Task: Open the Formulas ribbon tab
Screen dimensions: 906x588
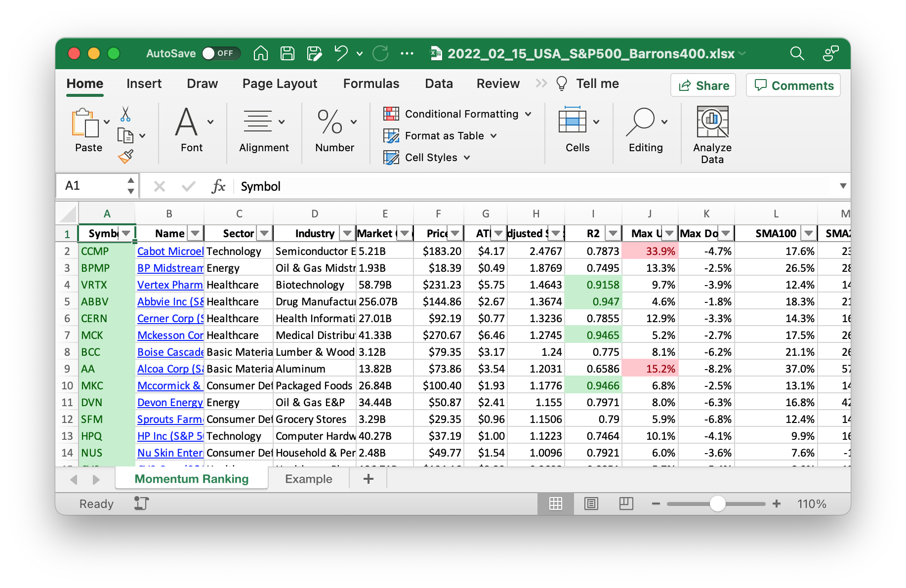Action: [x=371, y=84]
